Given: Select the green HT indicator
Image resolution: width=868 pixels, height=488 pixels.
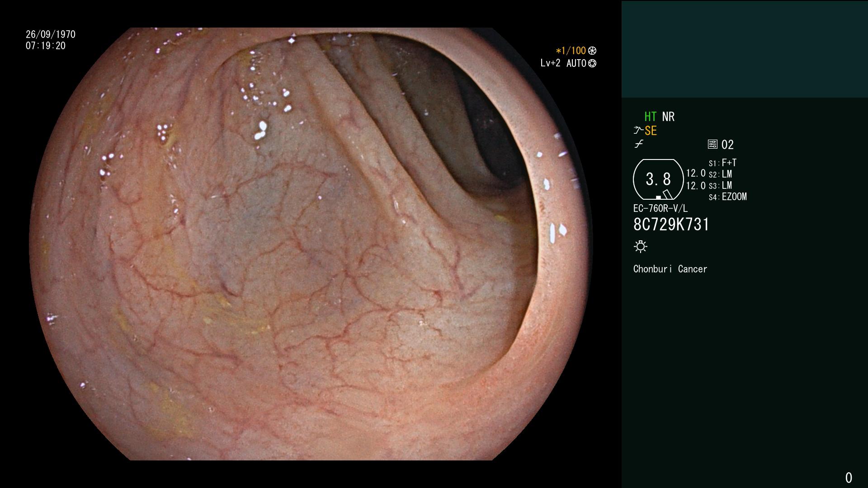Looking at the screenshot, I should 650,117.
